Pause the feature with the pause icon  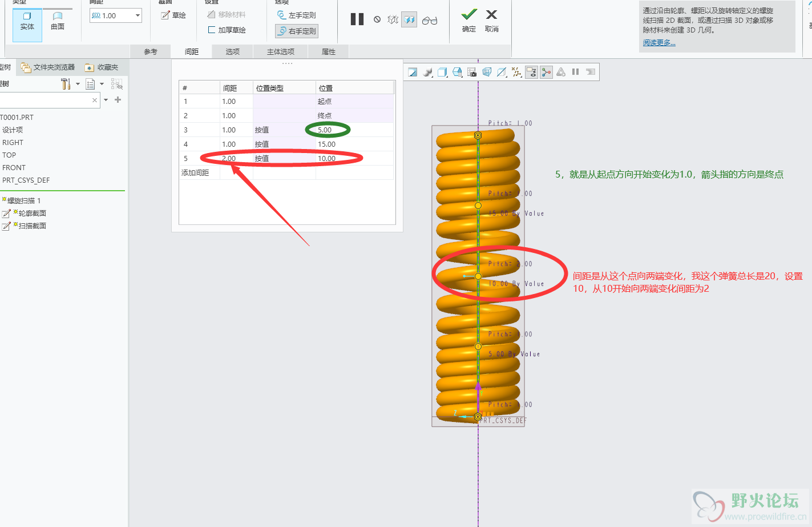click(357, 19)
